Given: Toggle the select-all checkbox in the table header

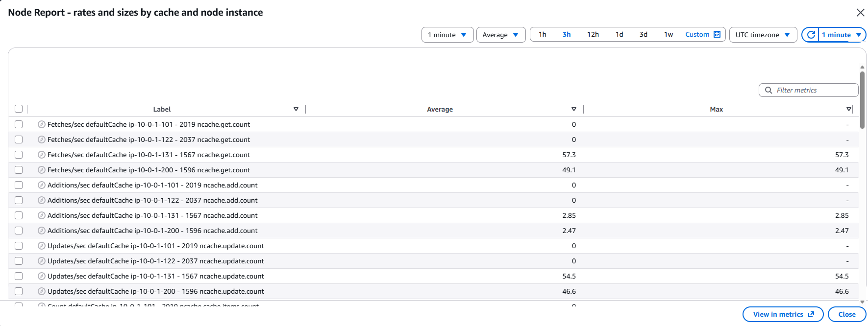Looking at the screenshot, I should click(x=19, y=109).
